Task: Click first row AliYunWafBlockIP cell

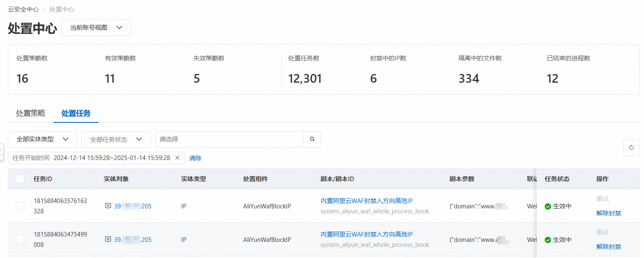Action: 267,206
